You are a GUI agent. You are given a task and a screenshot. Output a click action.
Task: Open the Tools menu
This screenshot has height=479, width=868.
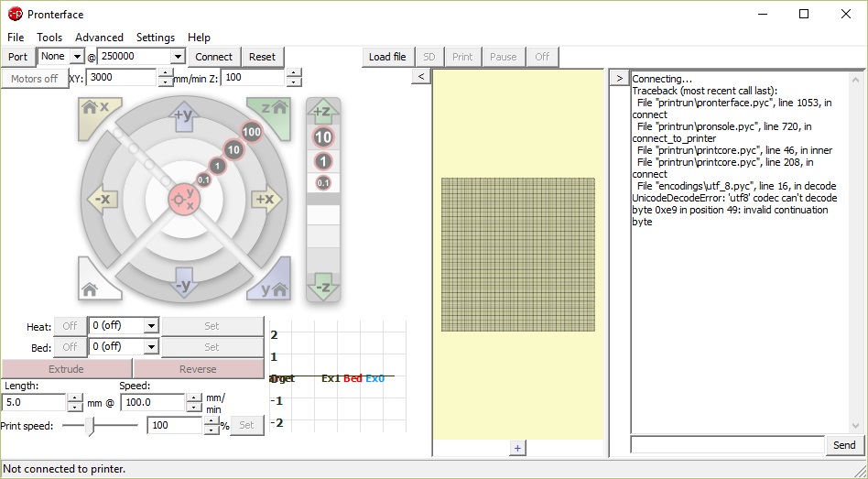(x=49, y=38)
